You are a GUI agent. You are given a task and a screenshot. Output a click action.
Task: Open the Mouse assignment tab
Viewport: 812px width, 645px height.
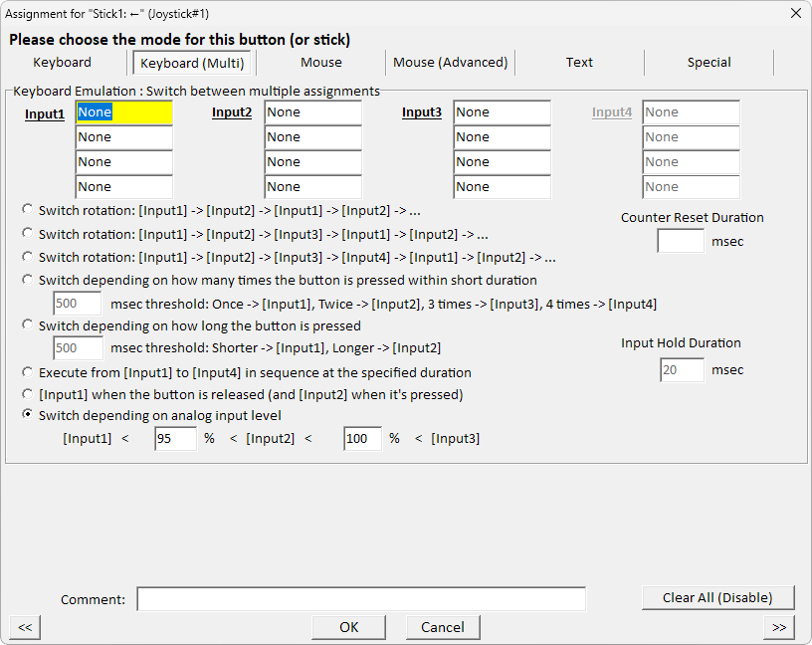tap(320, 62)
